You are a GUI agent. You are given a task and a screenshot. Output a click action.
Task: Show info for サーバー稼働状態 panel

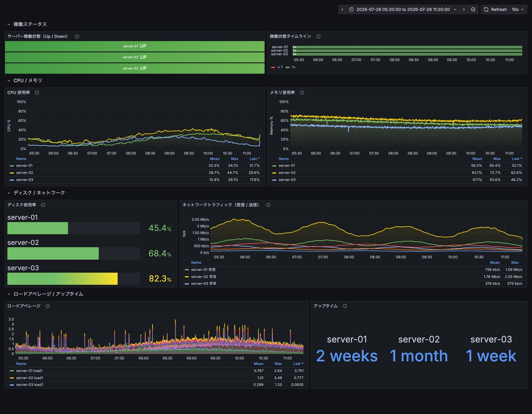[x=77, y=37]
